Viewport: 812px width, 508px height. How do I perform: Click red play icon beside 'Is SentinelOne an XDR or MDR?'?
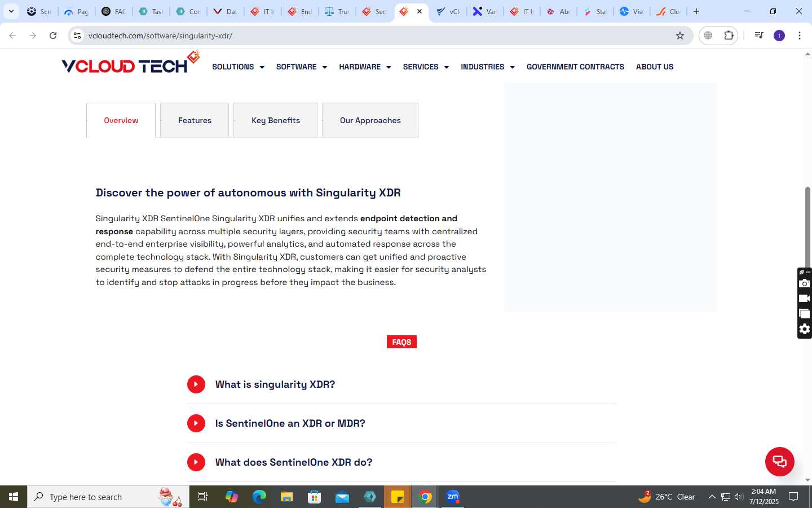(196, 423)
